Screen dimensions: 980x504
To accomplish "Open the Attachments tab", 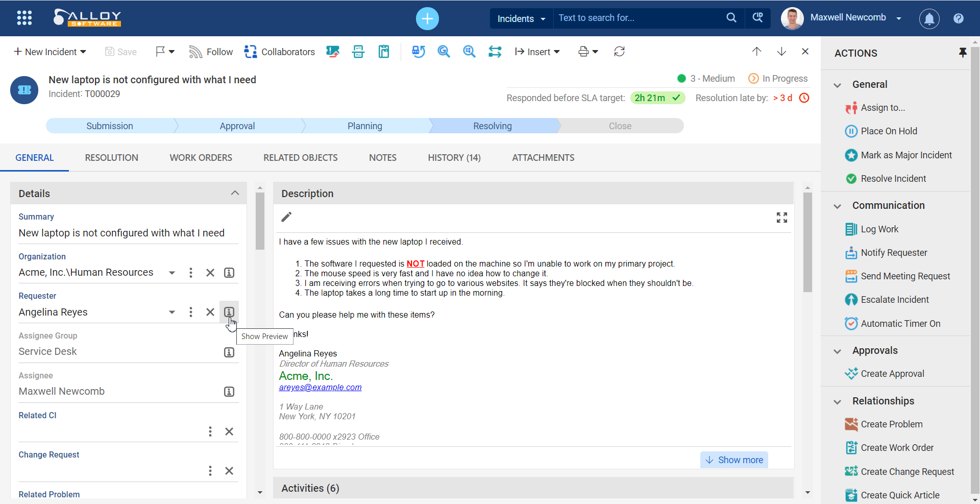I will [543, 157].
